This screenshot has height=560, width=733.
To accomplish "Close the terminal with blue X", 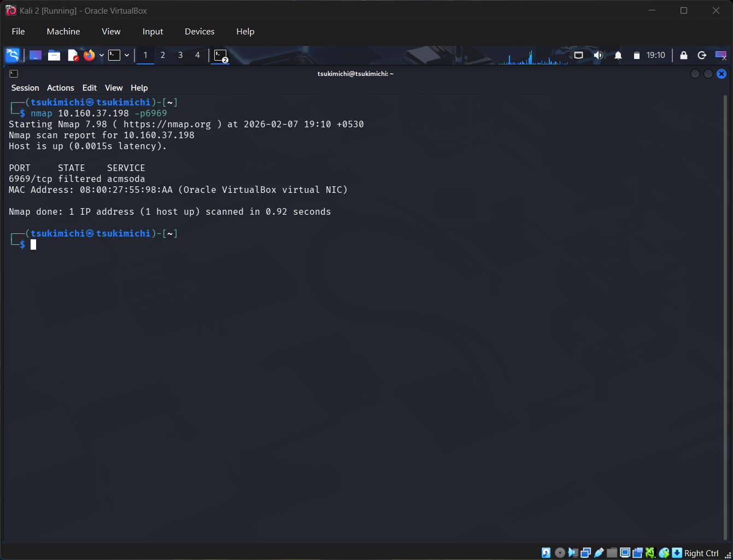I will click(722, 74).
